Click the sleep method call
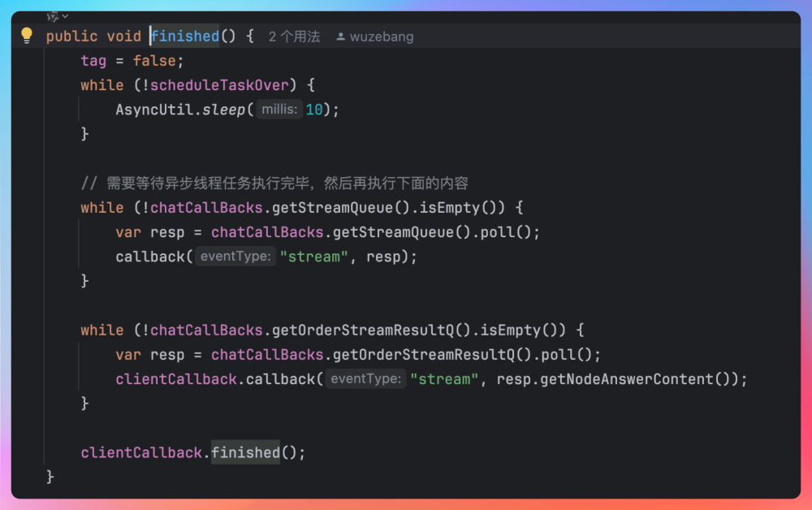 click(223, 110)
